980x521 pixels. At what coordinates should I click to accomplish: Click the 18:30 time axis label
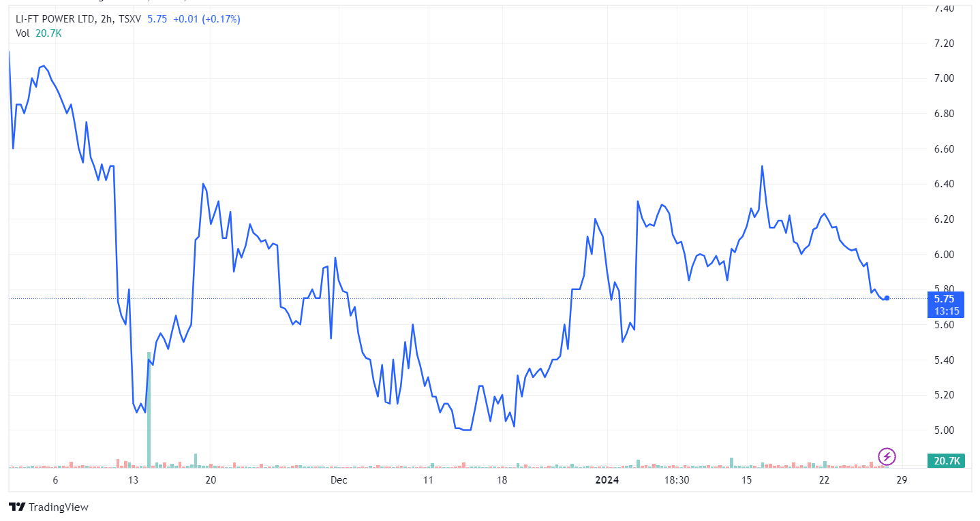pos(677,480)
